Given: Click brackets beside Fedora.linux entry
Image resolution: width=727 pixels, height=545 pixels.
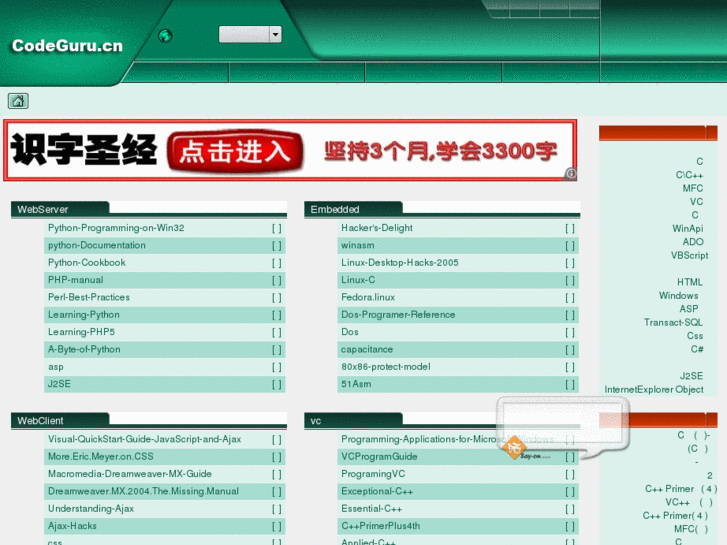Looking at the screenshot, I should (x=569, y=298).
